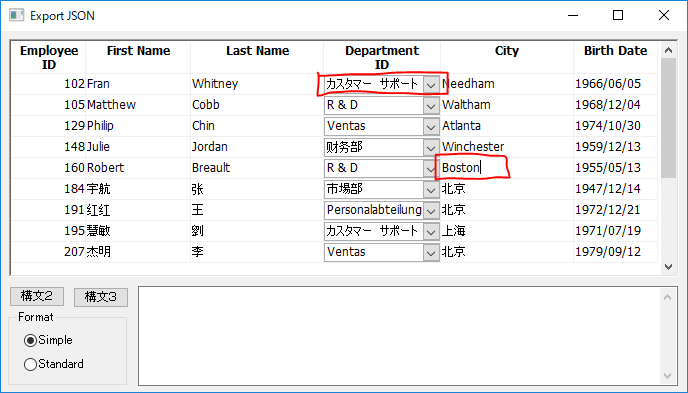Screen dimensions: 688x393
Task: Close the Export JSON window
Action: click(664, 15)
